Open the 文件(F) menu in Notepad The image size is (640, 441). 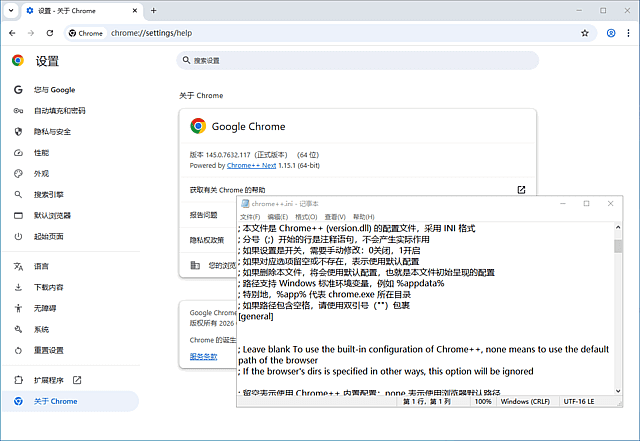point(250,217)
